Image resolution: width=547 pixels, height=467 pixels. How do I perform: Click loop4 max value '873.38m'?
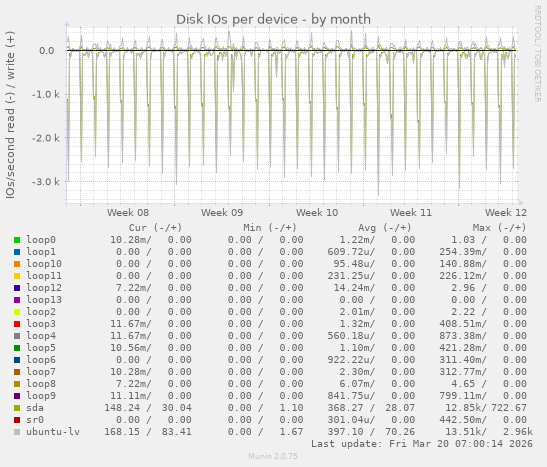[460, 336]
